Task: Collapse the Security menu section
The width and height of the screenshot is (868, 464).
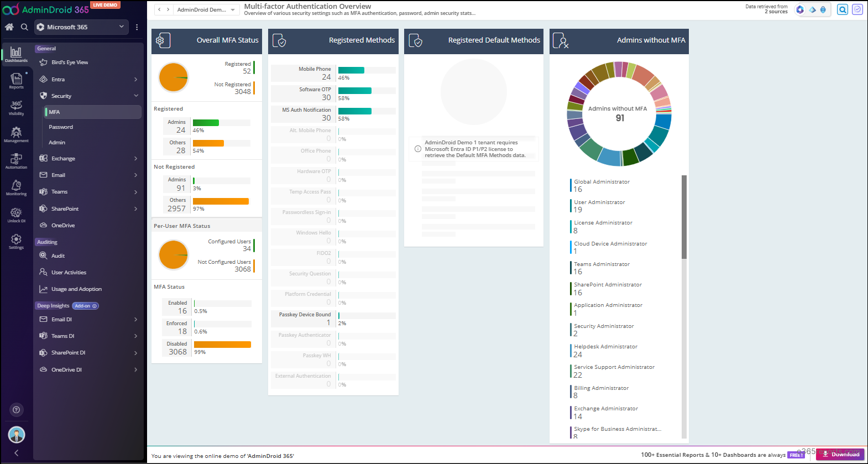Action: pyautogui.click(x=88, y=96)
